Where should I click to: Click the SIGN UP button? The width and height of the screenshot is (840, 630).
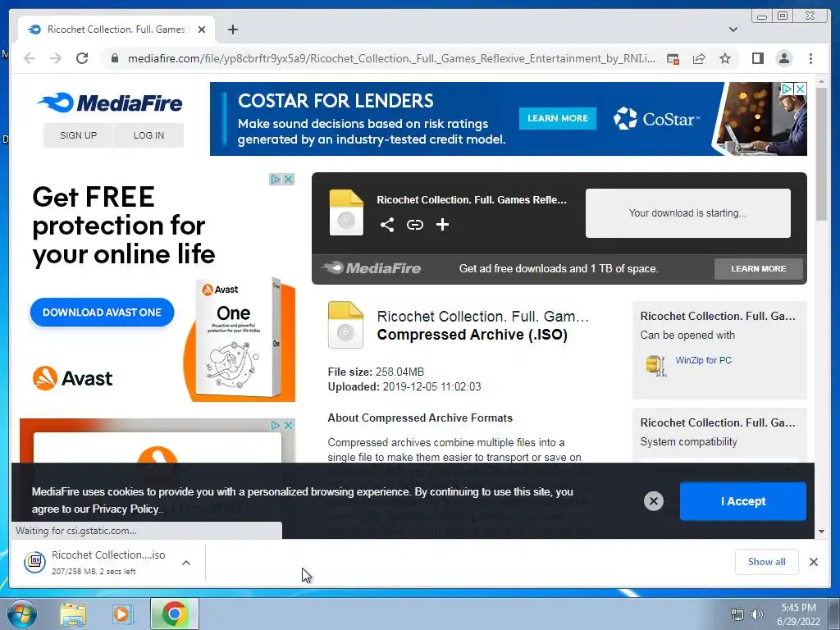78,135
